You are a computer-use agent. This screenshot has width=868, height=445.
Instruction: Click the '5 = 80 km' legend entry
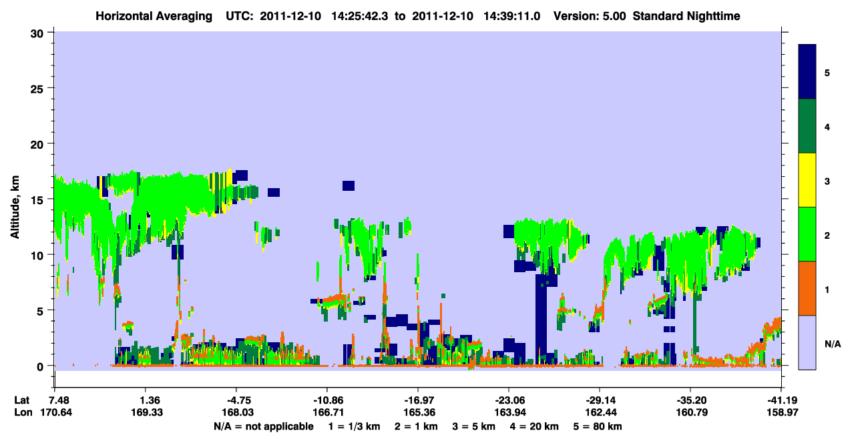(x=596, y=426)
